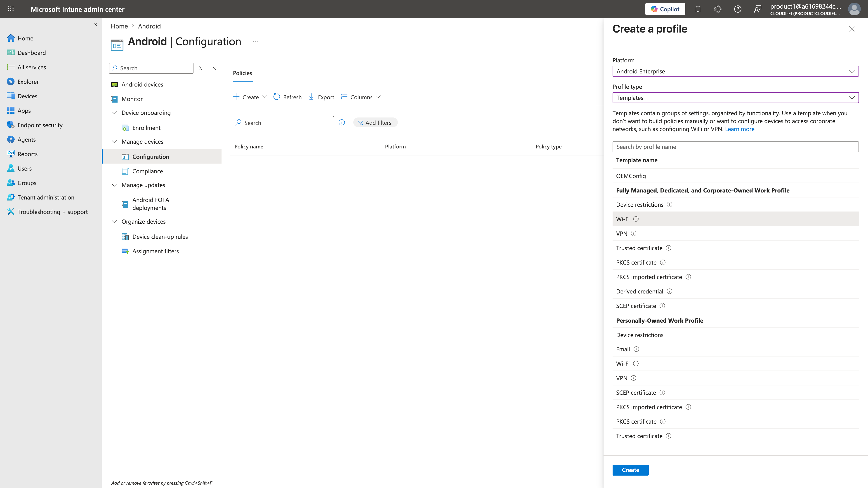Open the notifications bell

coord(698,9)
